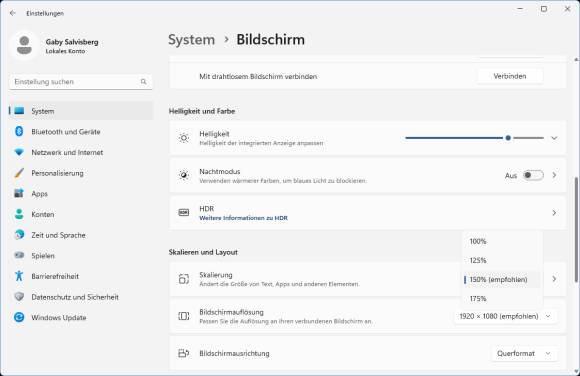Open Bluetooth und Geräte settings
The height and width of the screenshot is (376, 580).
81,132
